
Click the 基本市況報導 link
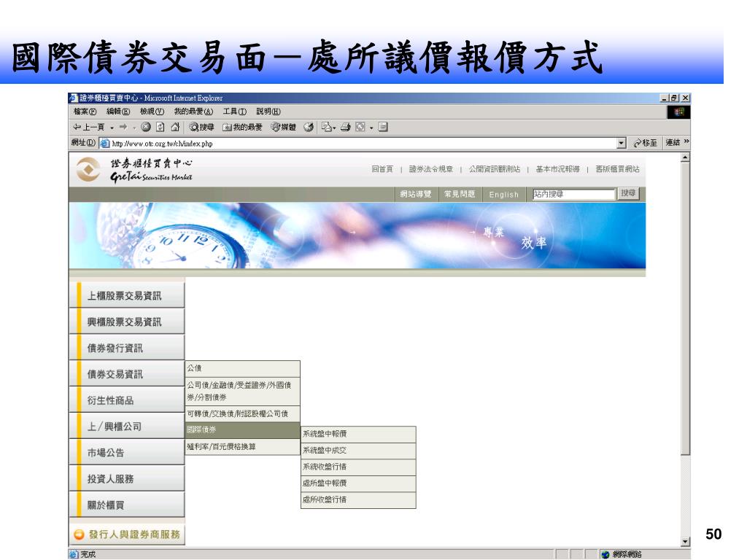coord(558,169)
